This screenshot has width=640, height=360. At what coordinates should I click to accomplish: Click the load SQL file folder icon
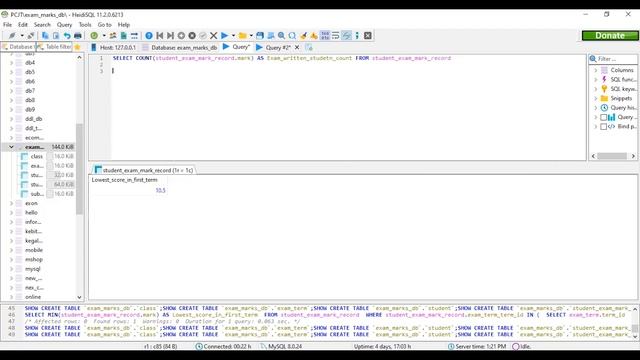[x=242, y=36]
